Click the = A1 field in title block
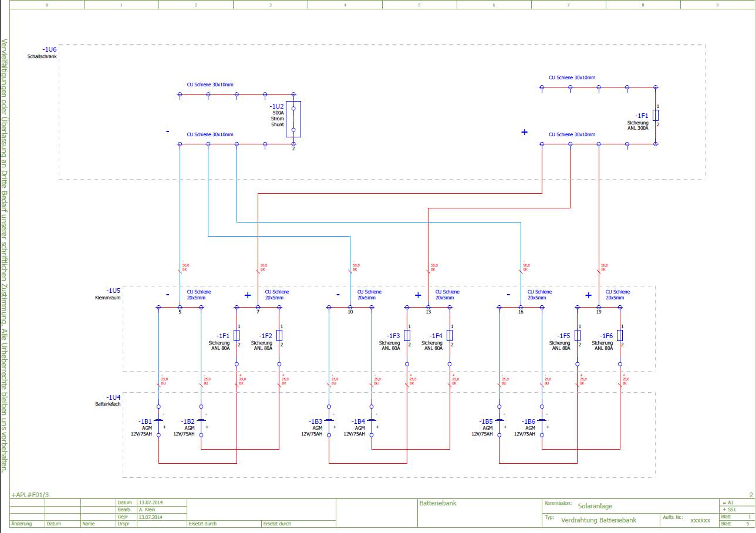Screen dimensions: 756x533 736,502
